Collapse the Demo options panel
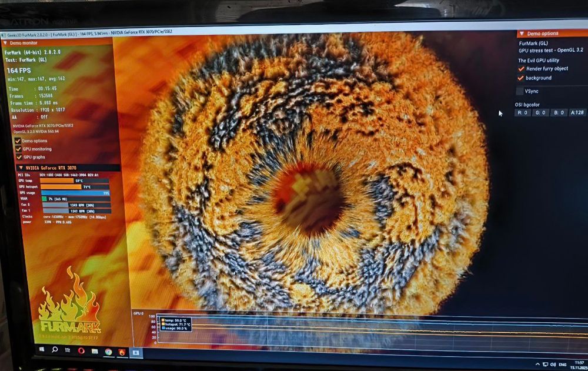 522,34
